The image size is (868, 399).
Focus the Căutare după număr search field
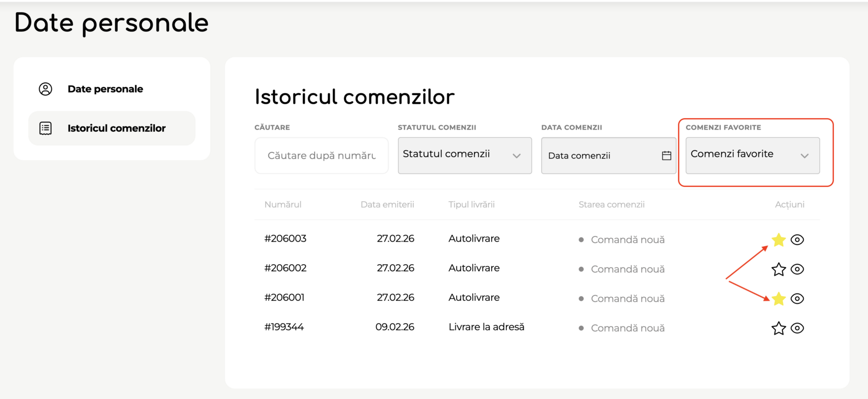coord(321,155)
